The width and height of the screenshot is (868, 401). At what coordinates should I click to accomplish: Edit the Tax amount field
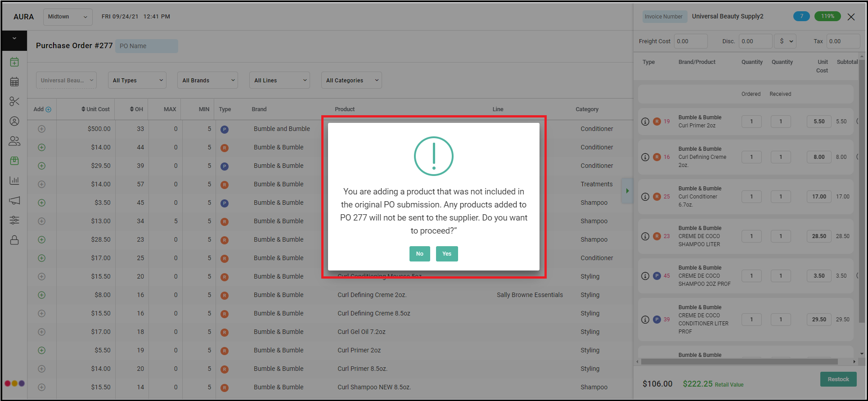click(843, 41)
